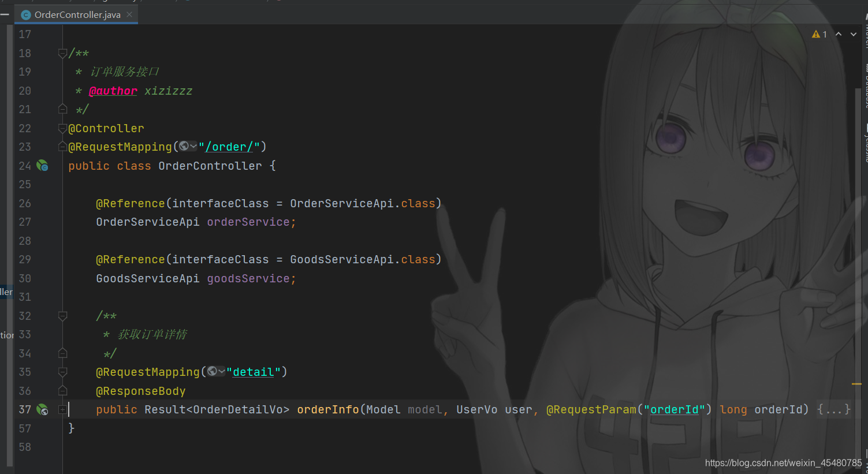Viewport: 868px width, 474px height.
Task: Click the Result<OrderDetailVo> return type
Action: pyautogui.click(x=217, y=409)
